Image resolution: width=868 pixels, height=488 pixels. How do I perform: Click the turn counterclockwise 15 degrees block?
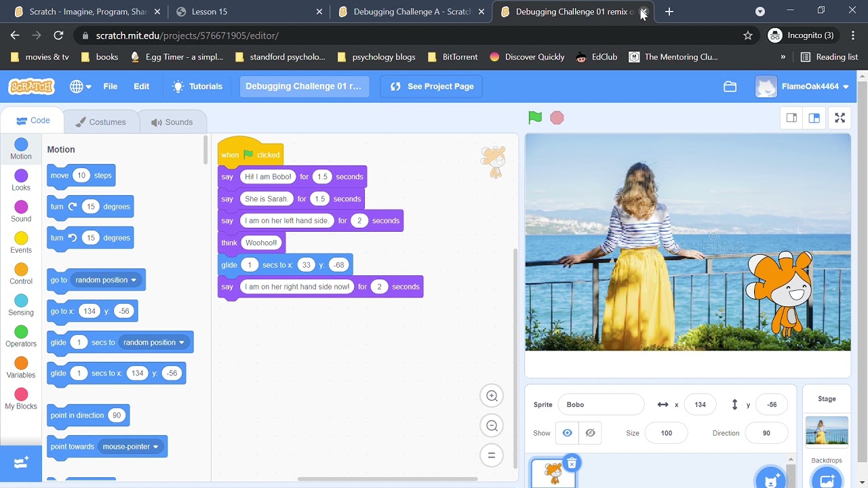90,238
